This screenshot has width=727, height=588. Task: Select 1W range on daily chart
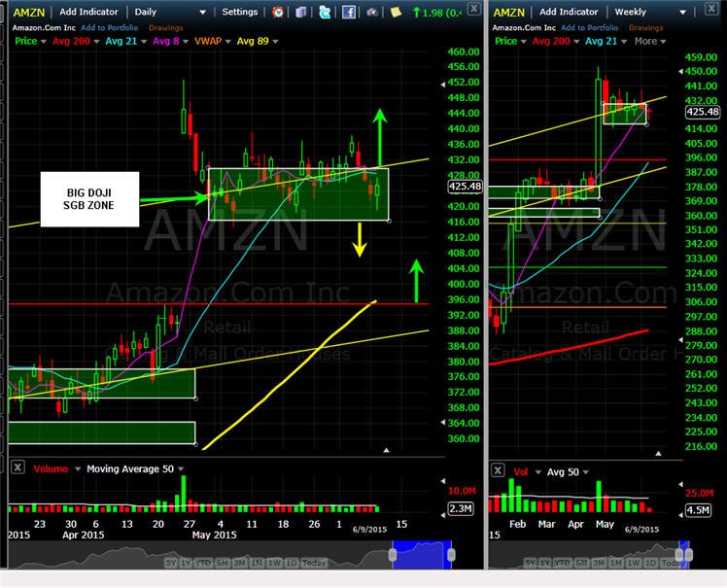[274, 563]
